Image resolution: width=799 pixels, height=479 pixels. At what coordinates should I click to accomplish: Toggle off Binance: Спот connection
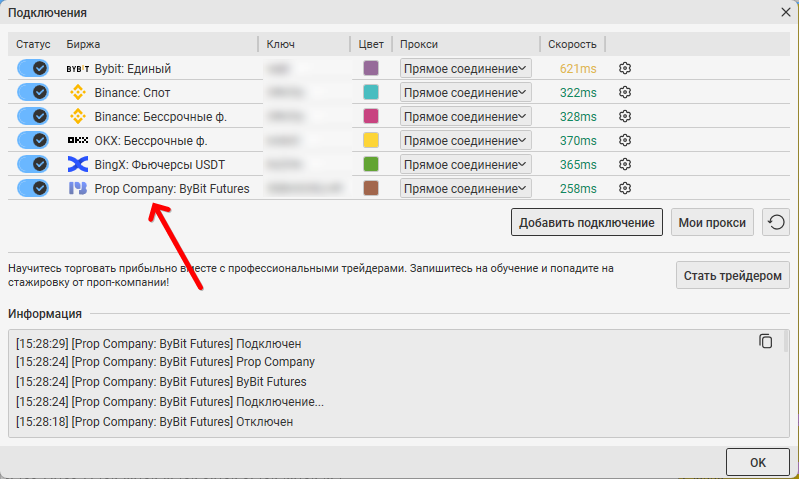[x=33, y=92]
